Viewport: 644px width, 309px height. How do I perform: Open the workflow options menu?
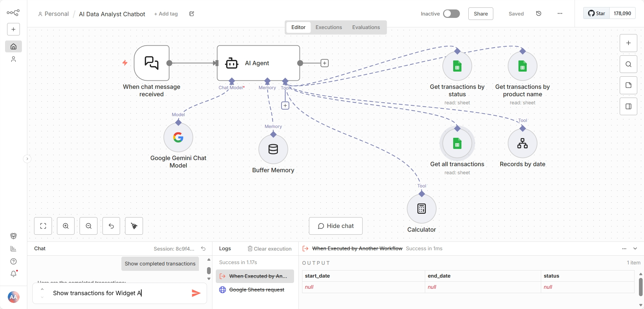coord(560,14)
